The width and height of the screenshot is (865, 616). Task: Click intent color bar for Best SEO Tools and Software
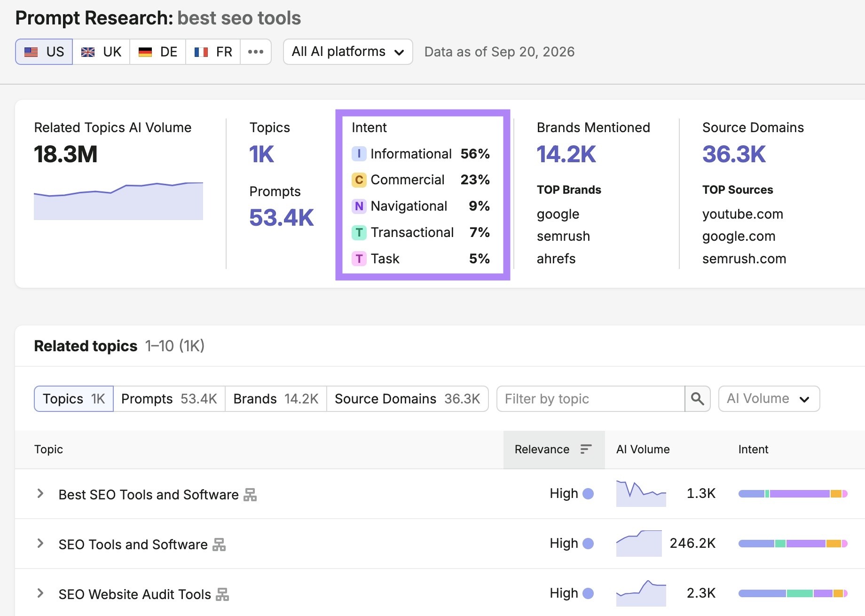click(x=793, y=494)
